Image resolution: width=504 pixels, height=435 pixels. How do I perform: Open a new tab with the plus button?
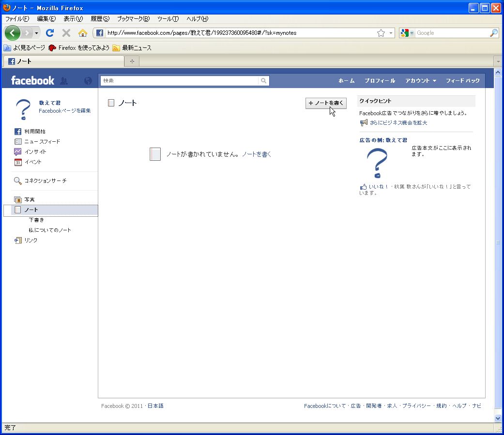tap(132, 61)
